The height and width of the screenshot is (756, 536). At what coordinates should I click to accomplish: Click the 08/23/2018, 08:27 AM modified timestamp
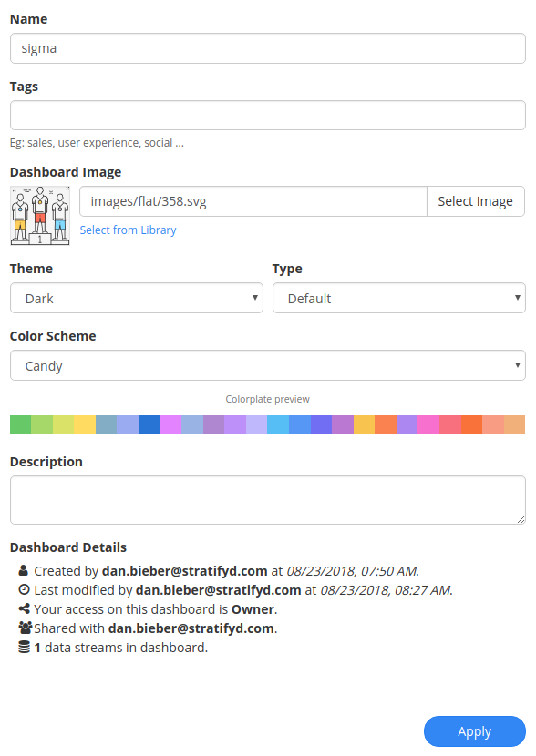coord(387,590)
